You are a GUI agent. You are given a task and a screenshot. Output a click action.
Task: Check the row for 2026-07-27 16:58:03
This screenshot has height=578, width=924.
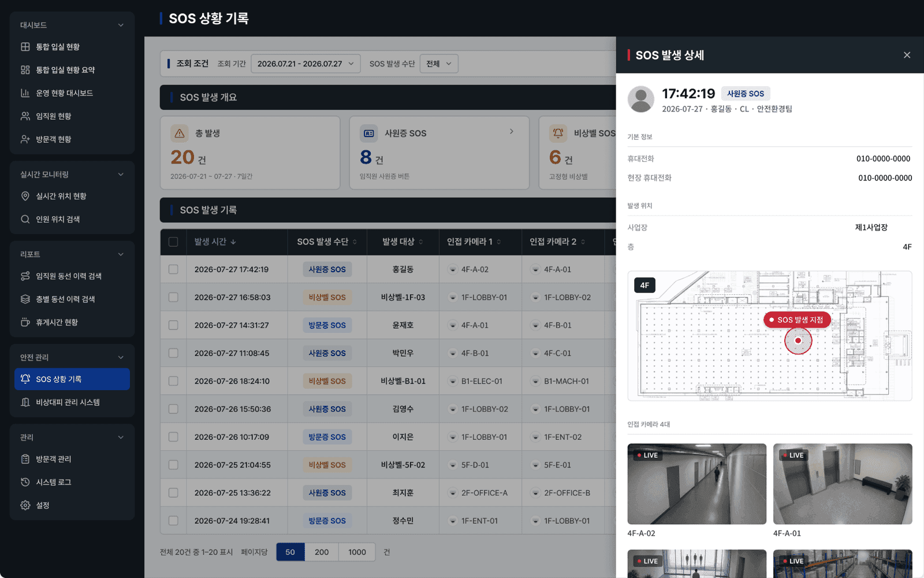[x=173, y=297]
